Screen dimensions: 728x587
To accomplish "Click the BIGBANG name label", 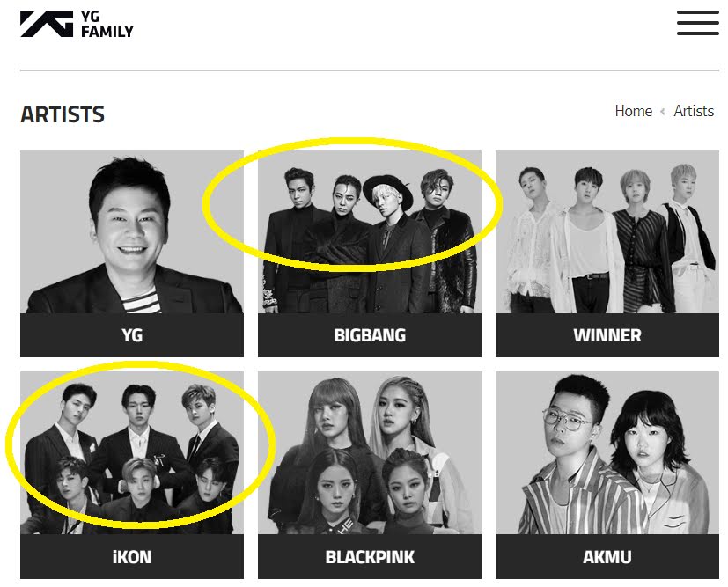I will click(x=370, y=335).
